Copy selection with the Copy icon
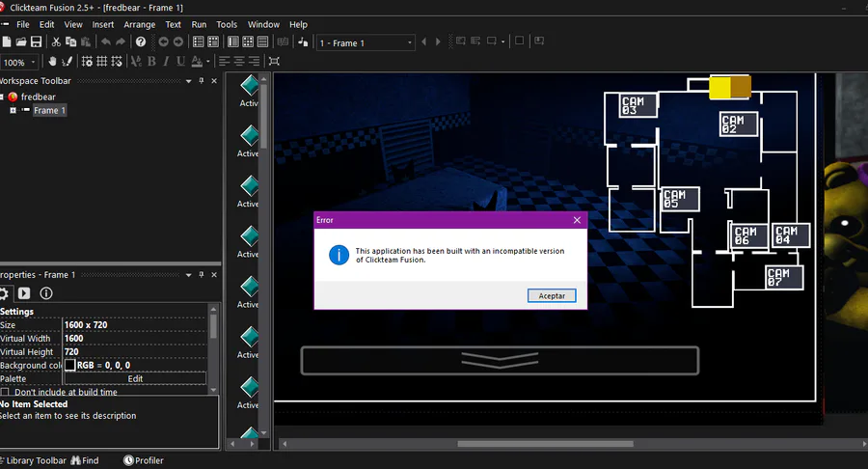Screen dimensions: 868x469 [x=70, y=41]
